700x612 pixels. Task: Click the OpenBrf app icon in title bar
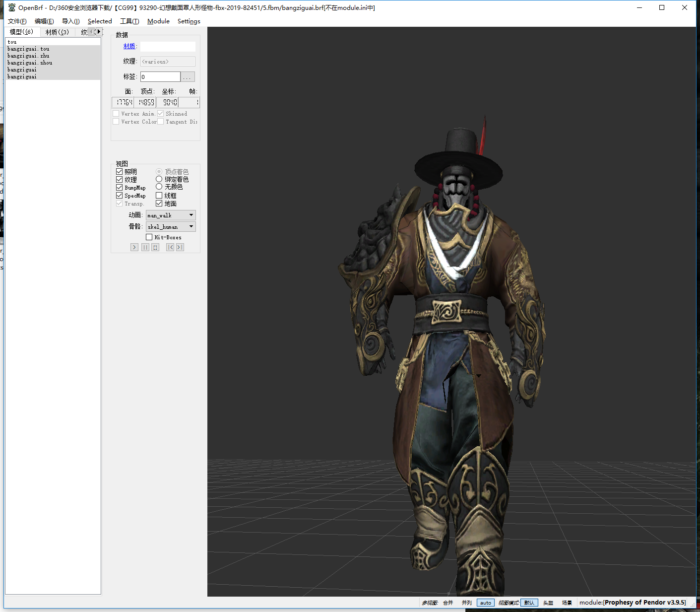[12, 7]
